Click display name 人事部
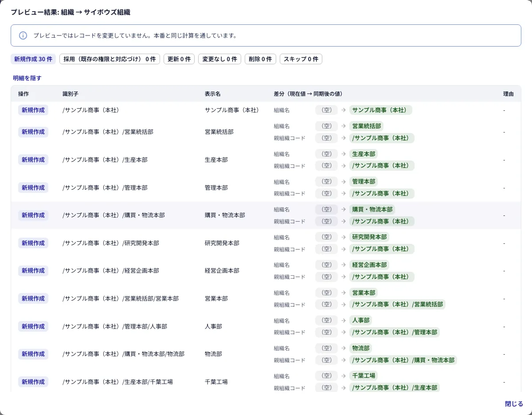Image resolution: width=532 pixels, height=415 pixels. click(x=213, y=326)
